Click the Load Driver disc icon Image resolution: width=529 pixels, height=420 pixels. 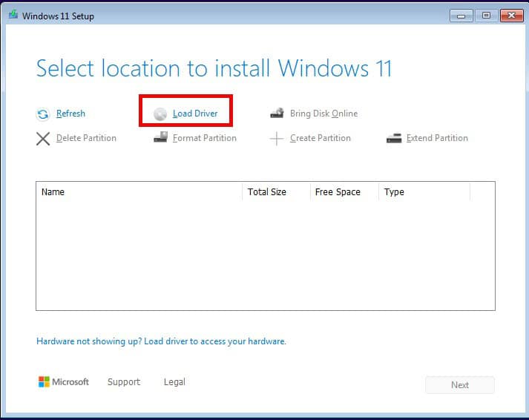click(x=160, y=114)
